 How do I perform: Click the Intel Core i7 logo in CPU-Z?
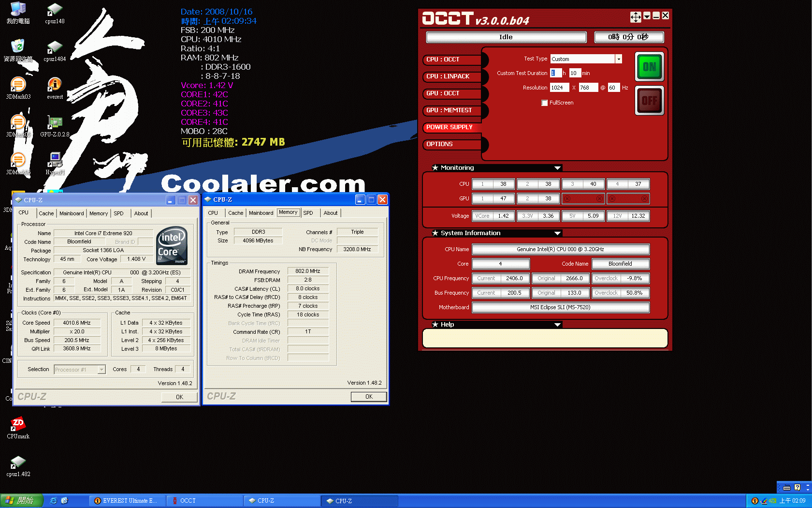172,246
